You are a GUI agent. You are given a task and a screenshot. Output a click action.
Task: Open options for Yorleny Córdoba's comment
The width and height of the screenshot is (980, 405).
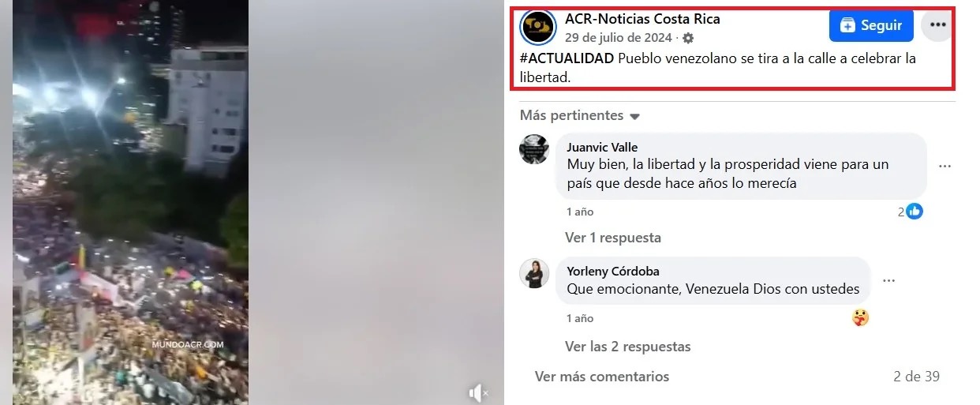pyautogui.click(x=888, y=280)
